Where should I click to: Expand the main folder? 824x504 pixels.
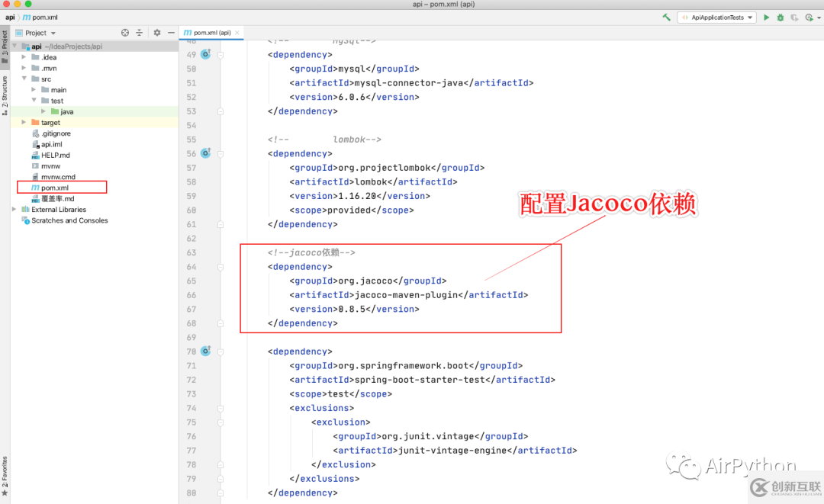coord(34,90)
